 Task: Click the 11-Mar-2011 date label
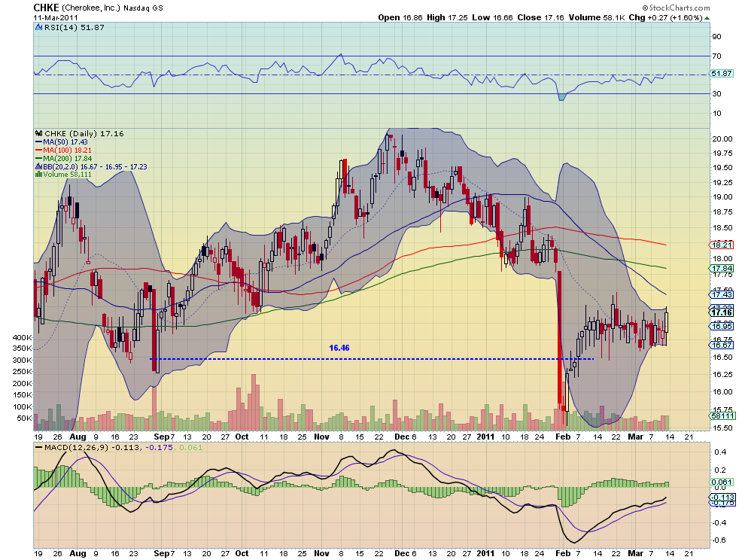55,17
